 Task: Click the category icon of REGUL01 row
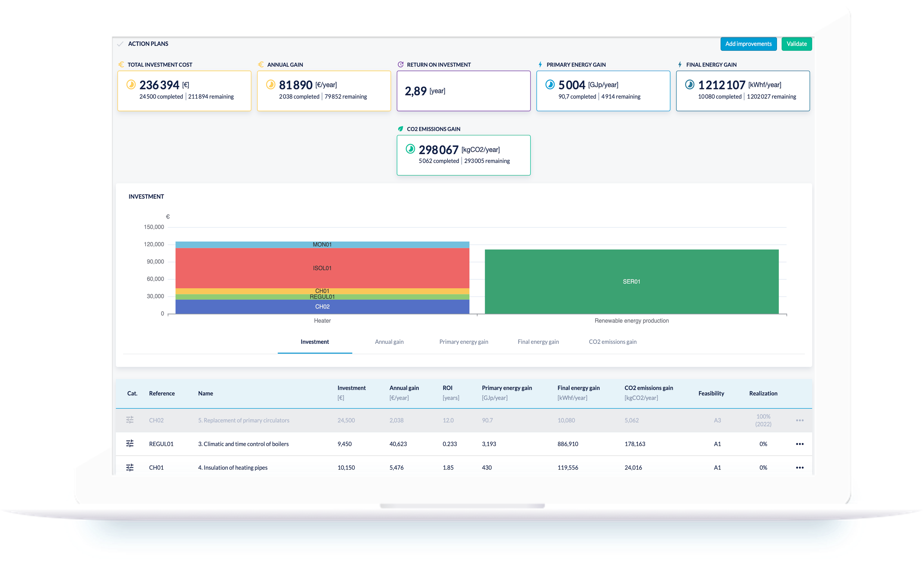(x=130, y=444)
